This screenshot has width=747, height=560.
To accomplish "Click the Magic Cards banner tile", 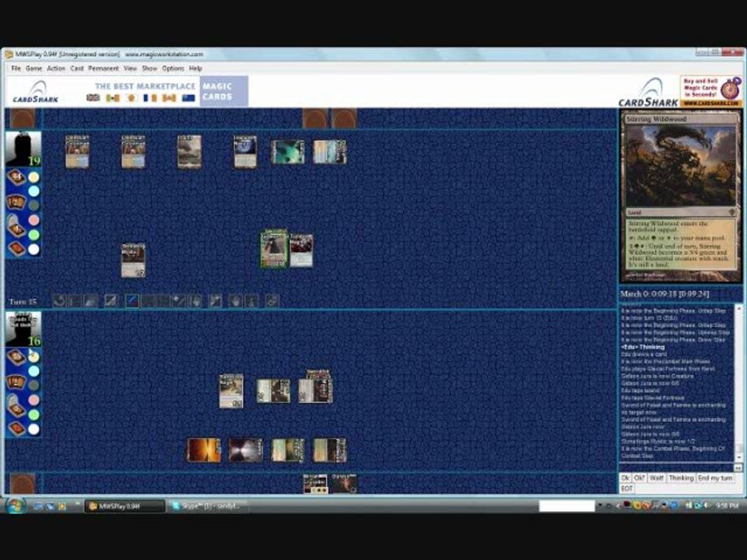I will [x=224, y=91].
